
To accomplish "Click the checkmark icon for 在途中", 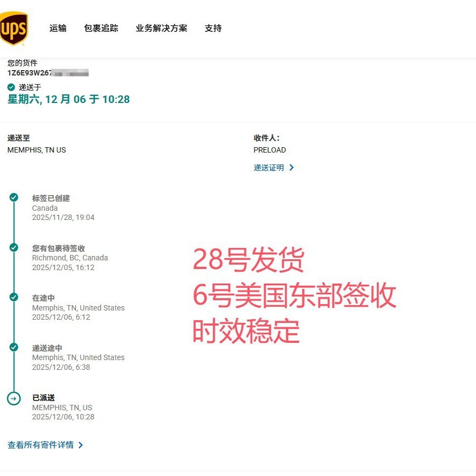I will [x=13, y=297].
